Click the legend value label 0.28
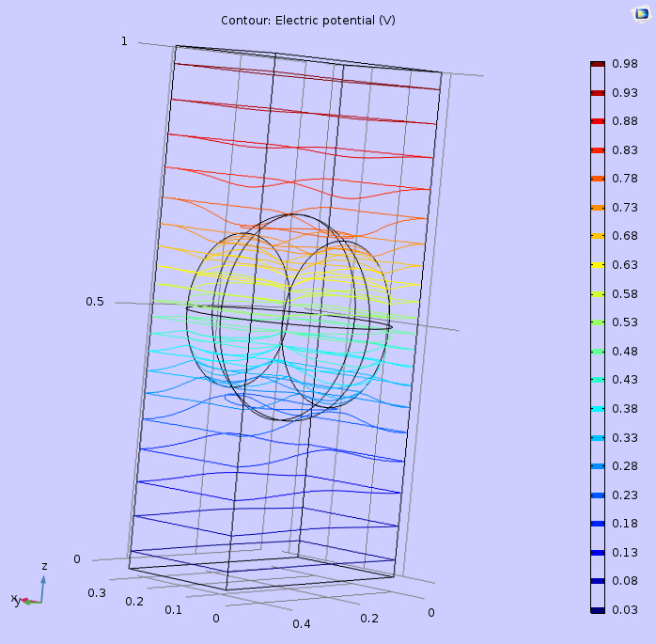The height and width of the screenshot is (644, 656). coord(625,467)
